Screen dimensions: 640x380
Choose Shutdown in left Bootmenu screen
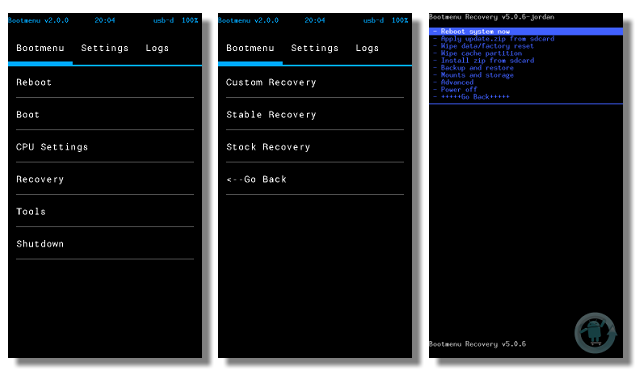coord(105,244)
